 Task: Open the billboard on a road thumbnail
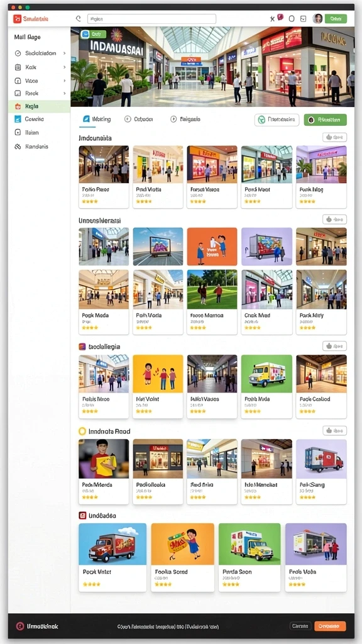point(158,247)
